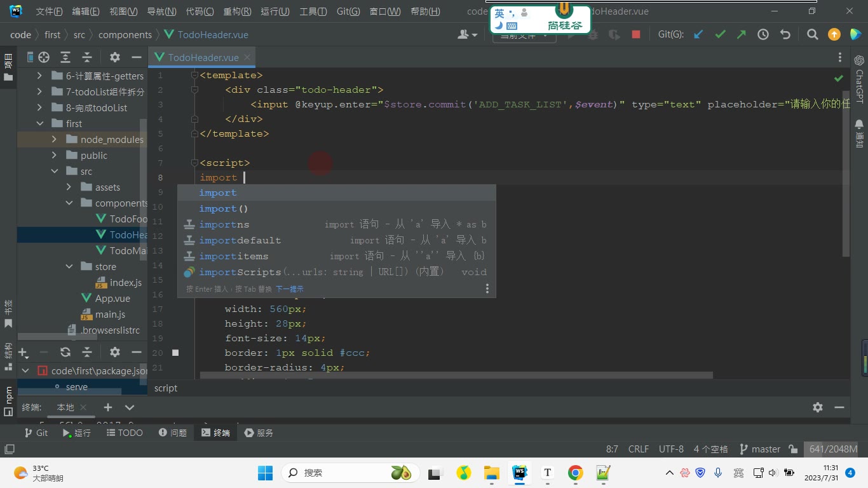Click the Git push arrow icon
This screenshot has height=488, width=868.
pyautogui.click(x=742, y=35)
